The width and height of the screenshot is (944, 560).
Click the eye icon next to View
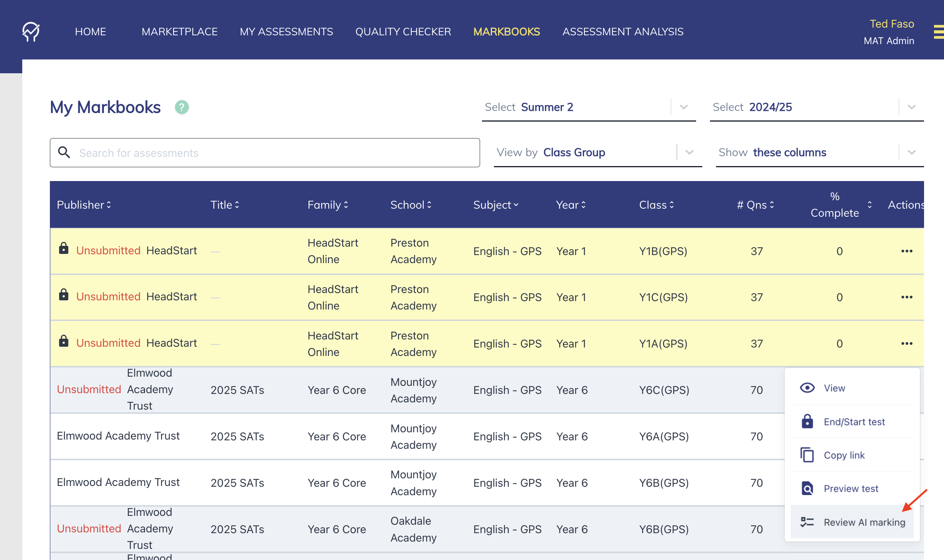pyautogui.click(x=807, y=388)
